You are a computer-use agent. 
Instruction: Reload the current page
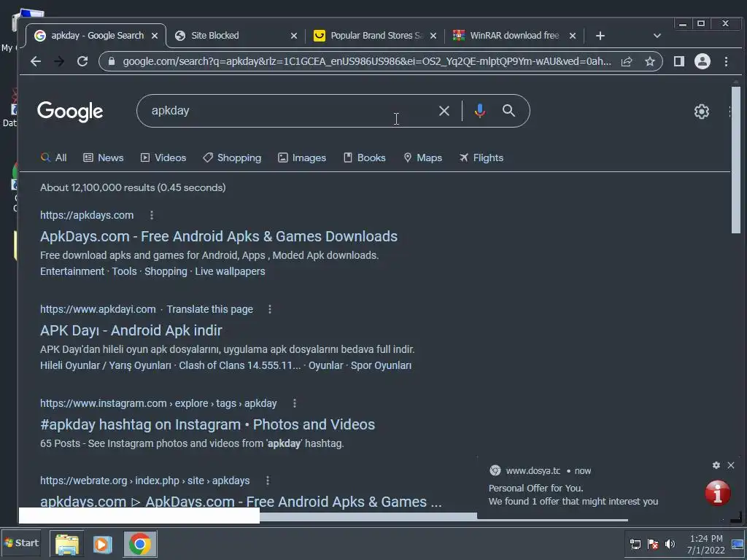click(82, 61)
